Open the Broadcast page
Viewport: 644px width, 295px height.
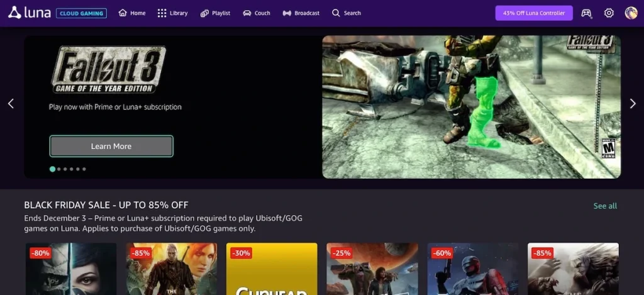[x=301, y=13]
